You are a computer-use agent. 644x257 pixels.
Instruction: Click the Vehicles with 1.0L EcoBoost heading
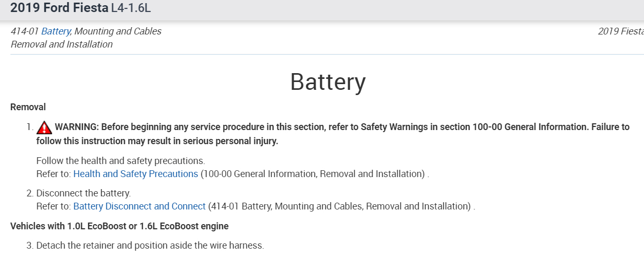[119, 226]
